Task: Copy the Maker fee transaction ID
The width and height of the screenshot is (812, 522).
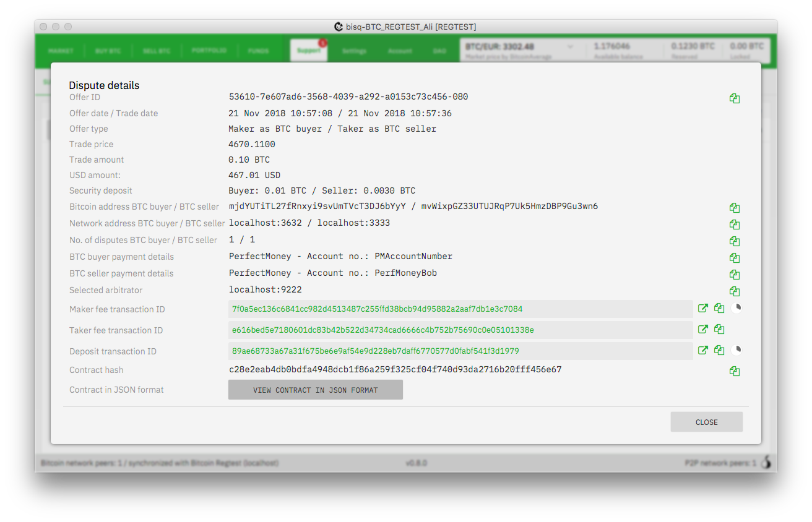Action: click(x=719, y=308)
